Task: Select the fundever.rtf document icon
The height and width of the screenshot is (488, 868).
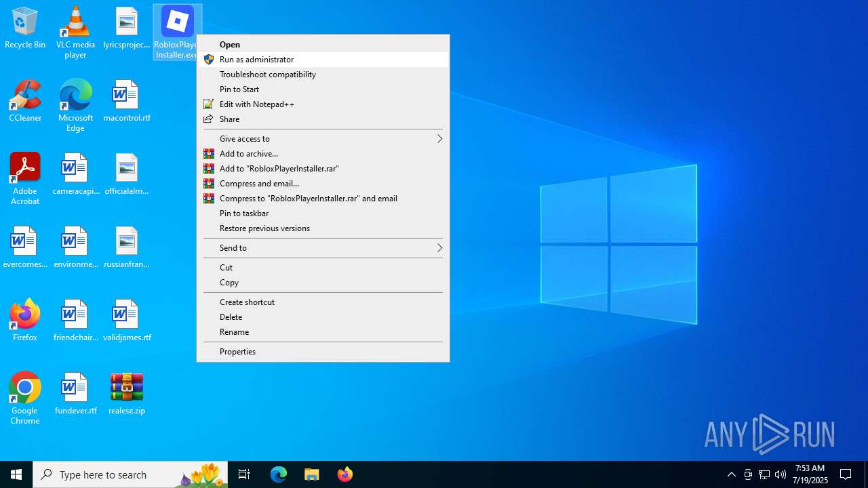Action: pyautogui.click(x=75, y=394)
